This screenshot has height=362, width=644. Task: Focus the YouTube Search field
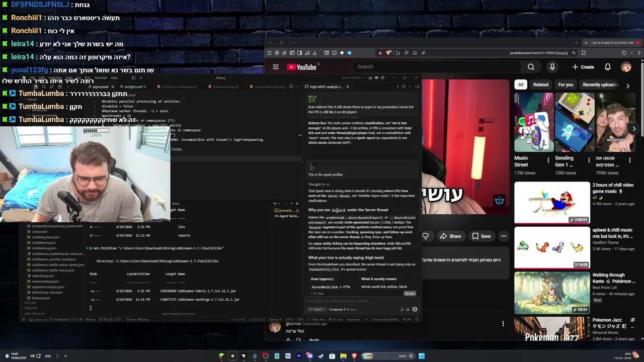(438, 67)
